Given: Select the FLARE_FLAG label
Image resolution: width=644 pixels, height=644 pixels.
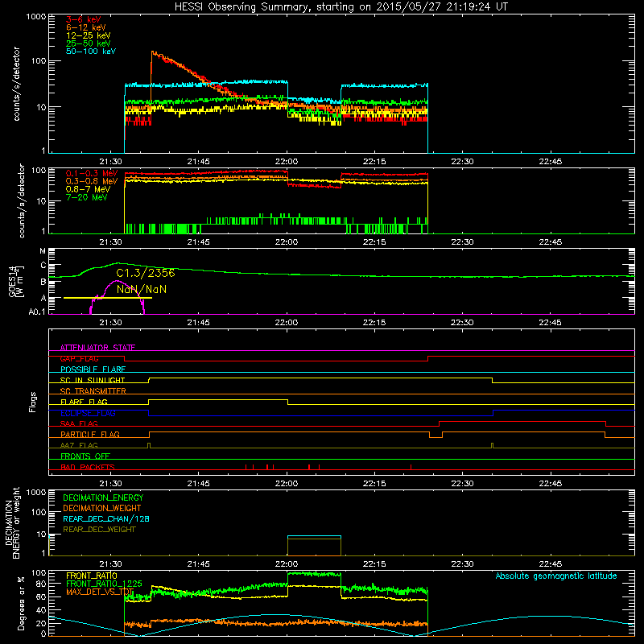Looking at the screenshot, I should pyautogui.click(x=84, y=402).
